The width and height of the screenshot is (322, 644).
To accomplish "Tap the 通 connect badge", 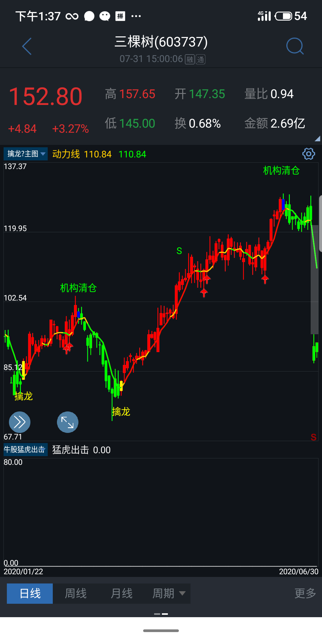I will [x=200, y=59].
